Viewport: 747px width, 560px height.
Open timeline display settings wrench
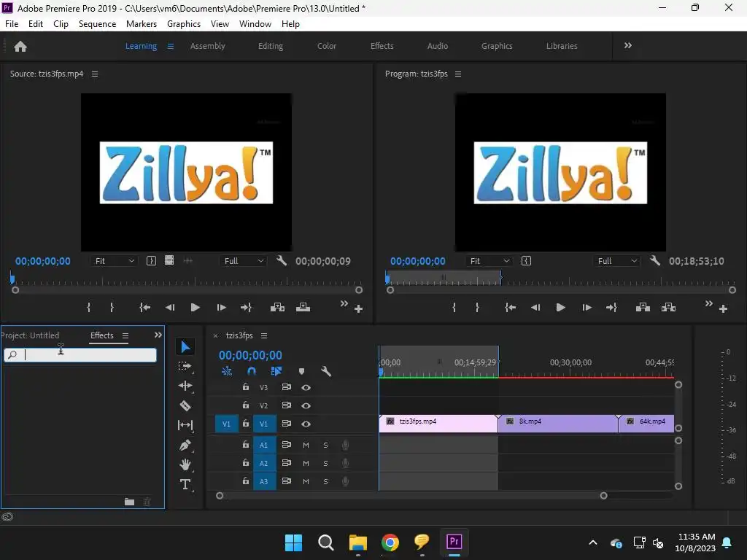(326, 371)
